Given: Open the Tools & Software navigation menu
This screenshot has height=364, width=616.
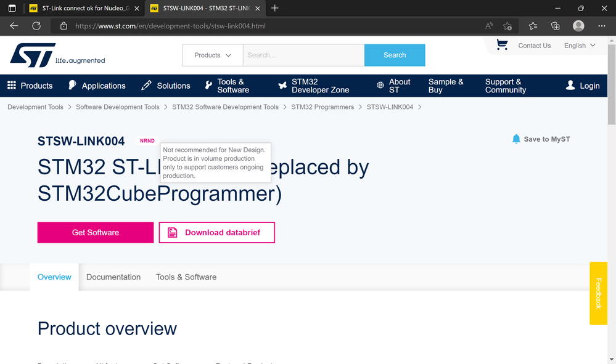Looking at the screenshot, I should (227, 86).
